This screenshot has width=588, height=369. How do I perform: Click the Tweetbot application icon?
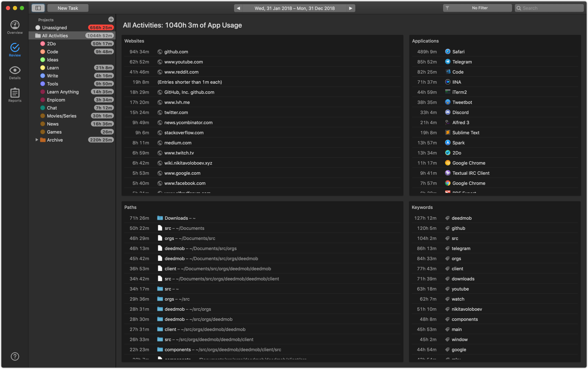point(448,102)
